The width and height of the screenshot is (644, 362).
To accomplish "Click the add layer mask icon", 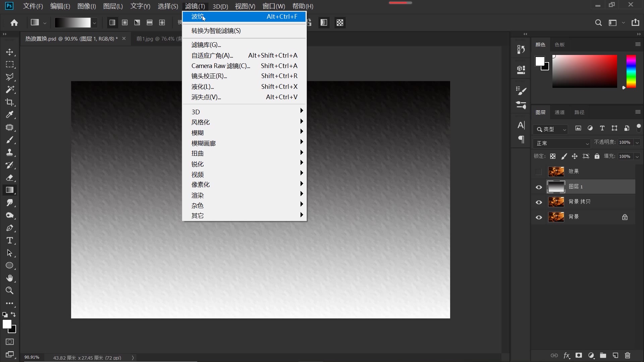I will pos(579,355).
